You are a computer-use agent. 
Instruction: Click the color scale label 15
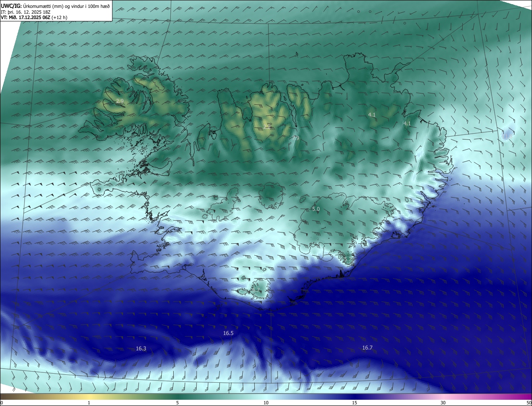pyautogui.click(x=355, y=403)
